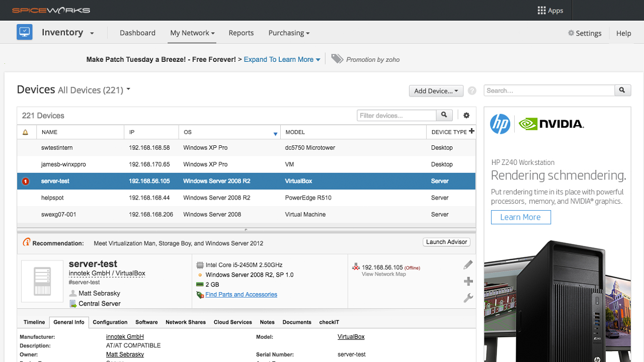Screen dimensions: 644x362
Task: Sort by the MODEL column header
Action: [x=353, y=132]
